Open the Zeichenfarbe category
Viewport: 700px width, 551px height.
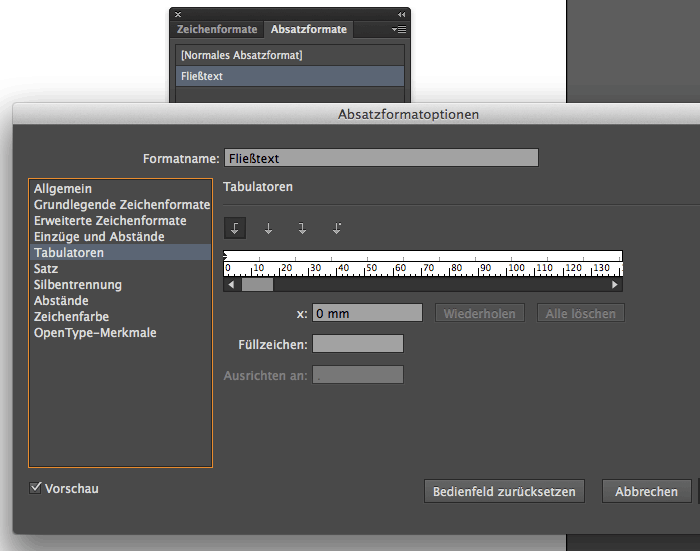[x=120, y=317]
